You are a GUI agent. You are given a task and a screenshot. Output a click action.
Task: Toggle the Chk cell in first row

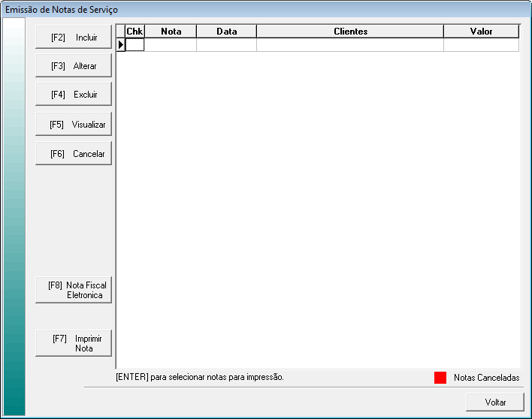[135, 45]
